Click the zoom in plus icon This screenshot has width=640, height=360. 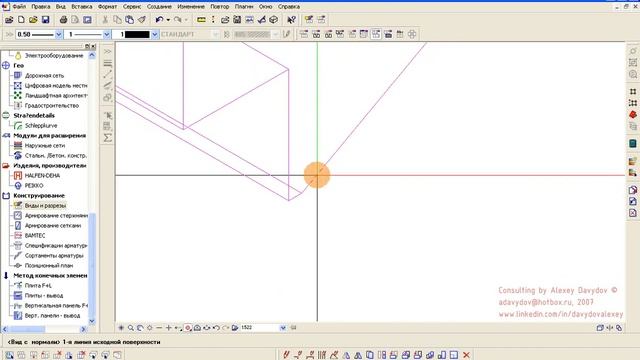click(x=168, y=328)
